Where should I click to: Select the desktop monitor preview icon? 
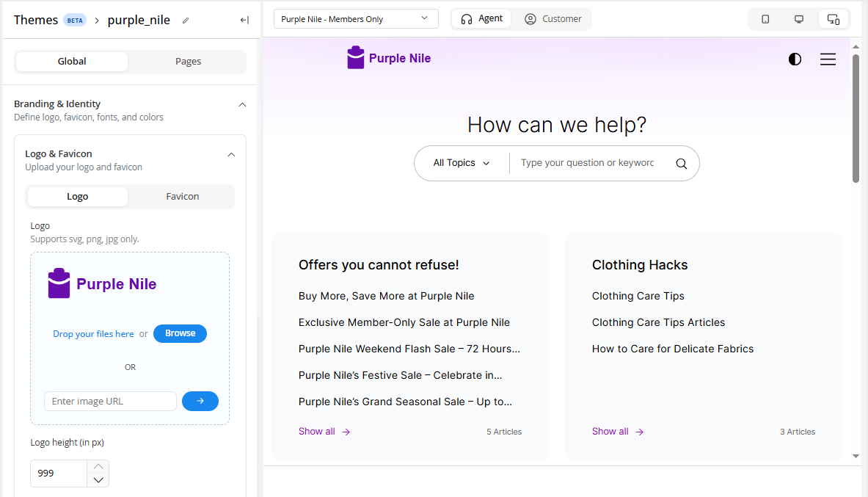(799, 19)
